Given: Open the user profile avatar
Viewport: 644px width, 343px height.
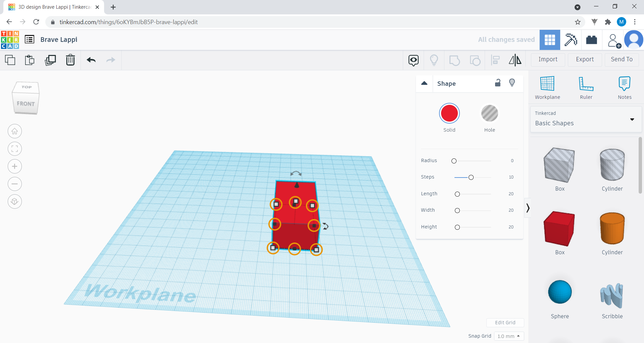Looking at the screenshot, I should click(x=634, y=40).
